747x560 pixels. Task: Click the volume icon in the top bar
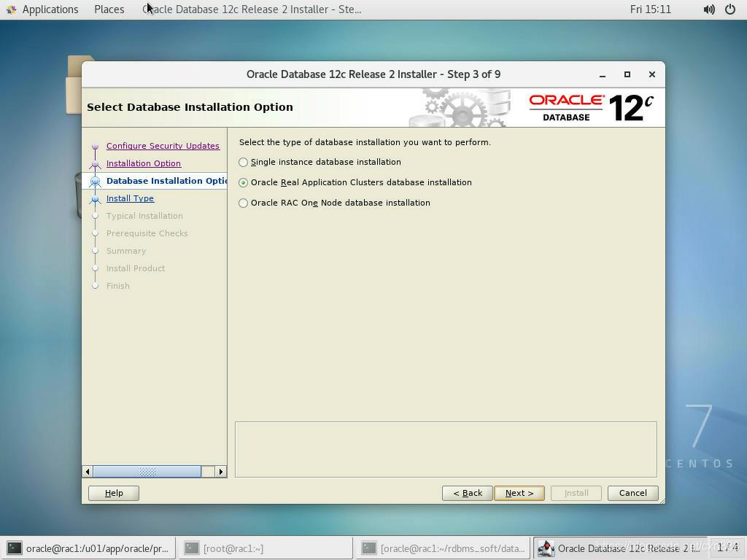(x=708, y=9)
